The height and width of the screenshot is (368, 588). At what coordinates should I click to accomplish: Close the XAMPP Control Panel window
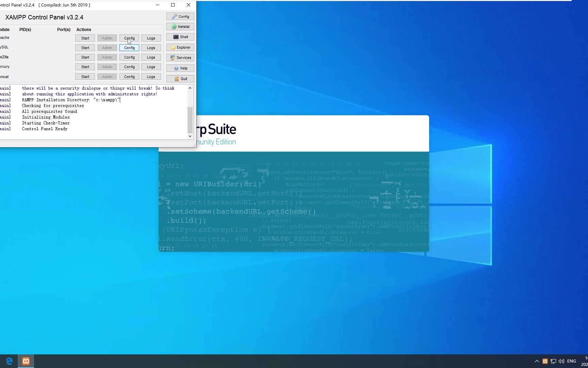tap(189, 5)
